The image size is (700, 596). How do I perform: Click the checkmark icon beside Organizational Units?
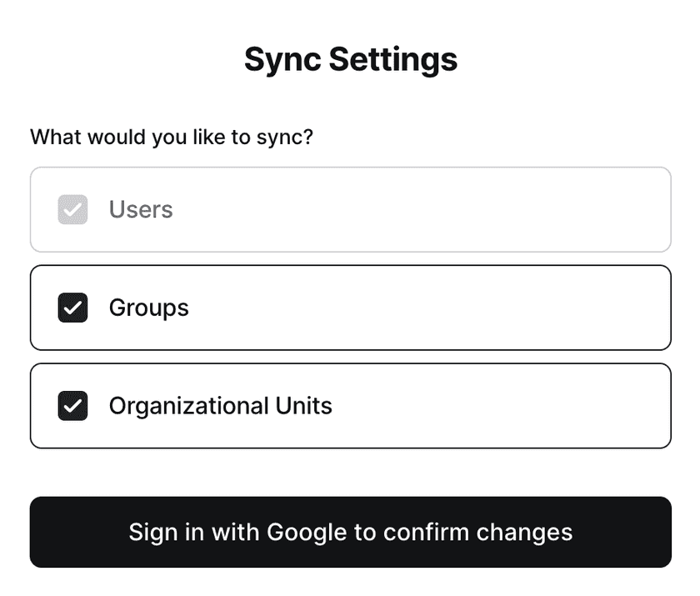pyautogui.click(x=73, y=407)
